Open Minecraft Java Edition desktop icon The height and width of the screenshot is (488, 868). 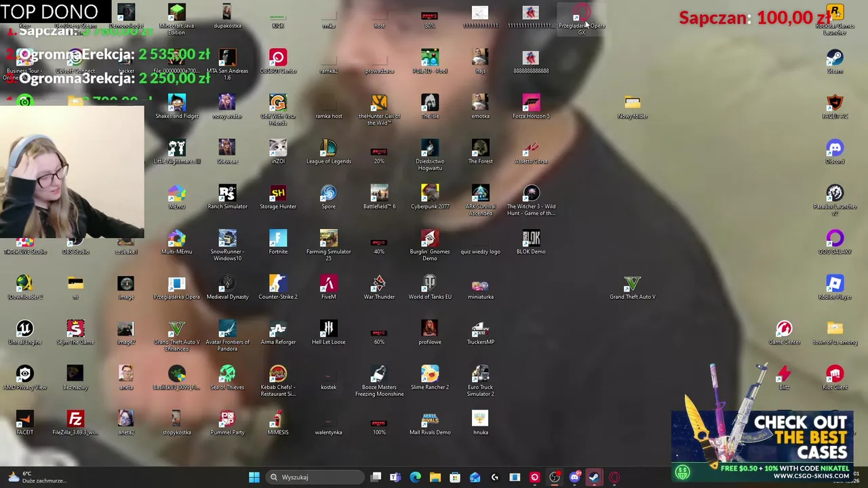tap(176, 19)
